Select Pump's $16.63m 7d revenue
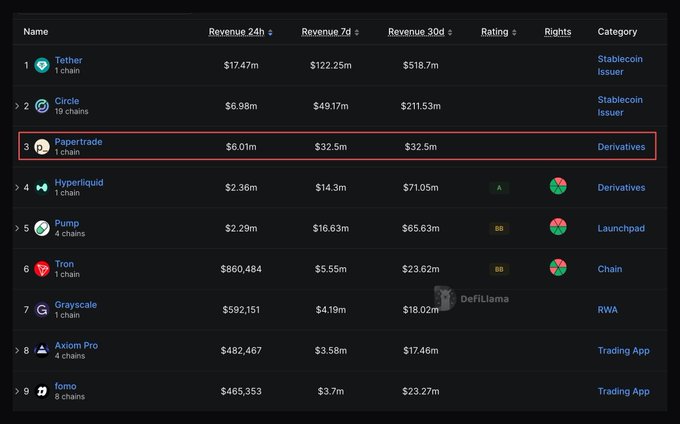 click(x=331, y=228)
